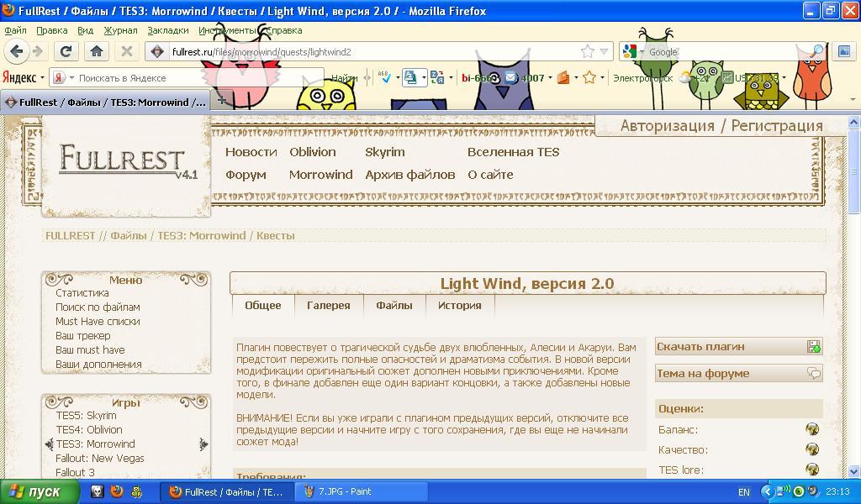
Task: Click the Скачать плагин button
Action: (738, 347)
